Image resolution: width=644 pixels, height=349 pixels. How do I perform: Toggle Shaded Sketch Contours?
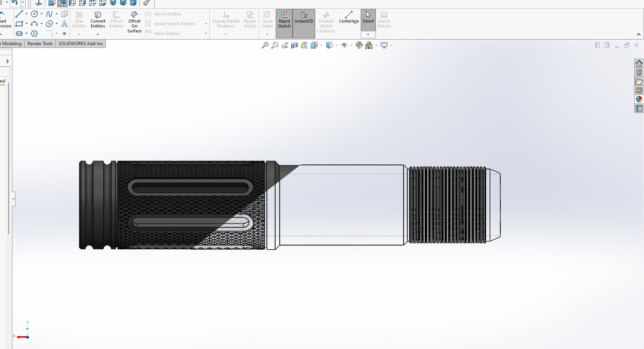tap(326, 22)
